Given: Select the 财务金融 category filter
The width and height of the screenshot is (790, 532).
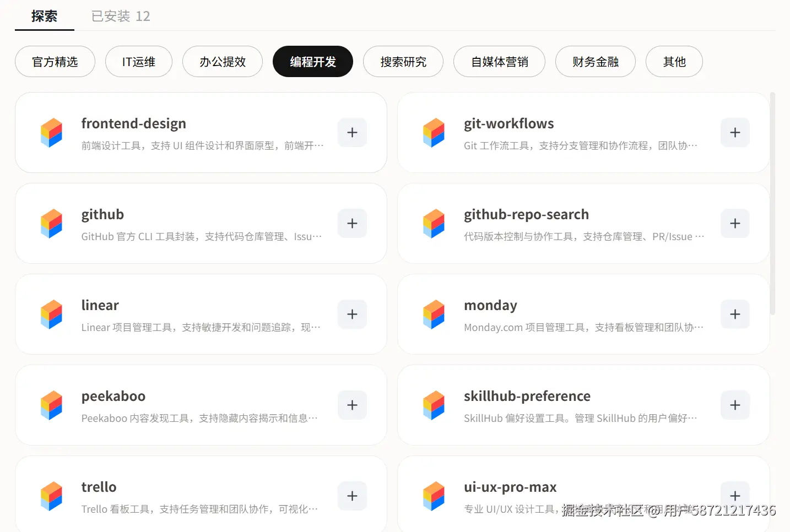Looking at the screenshot, I should 596,62.
